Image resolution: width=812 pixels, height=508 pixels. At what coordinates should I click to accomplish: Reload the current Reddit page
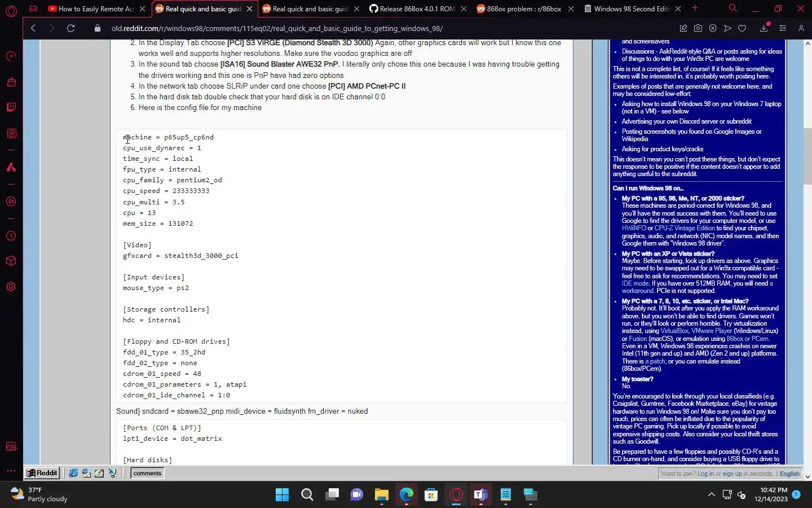click(x=71, y=28)
